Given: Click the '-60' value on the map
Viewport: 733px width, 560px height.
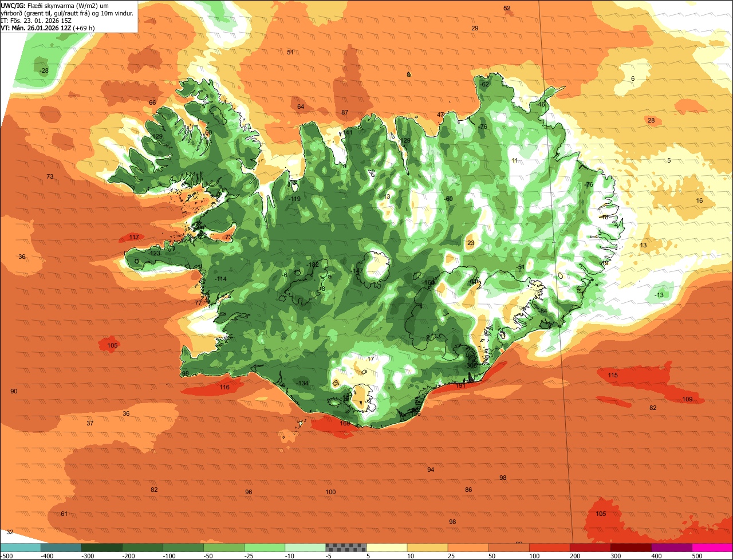Looking at the screenshot, I should (448, 199).
